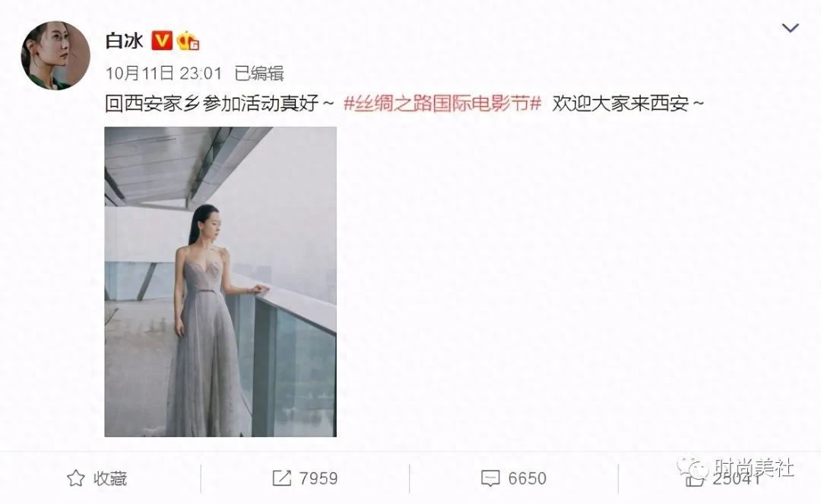Click the WeChat logo in the watermark

tap(692, 467)
